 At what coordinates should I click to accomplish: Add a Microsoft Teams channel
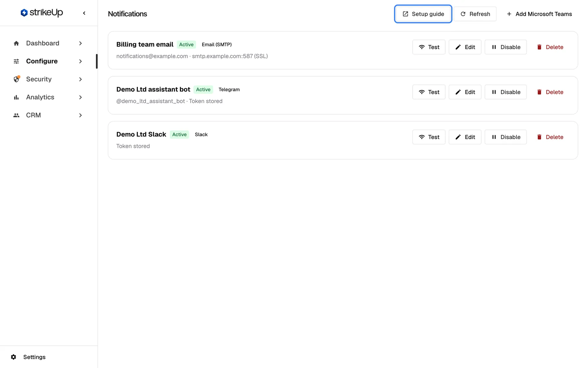(x=539, y=14)
